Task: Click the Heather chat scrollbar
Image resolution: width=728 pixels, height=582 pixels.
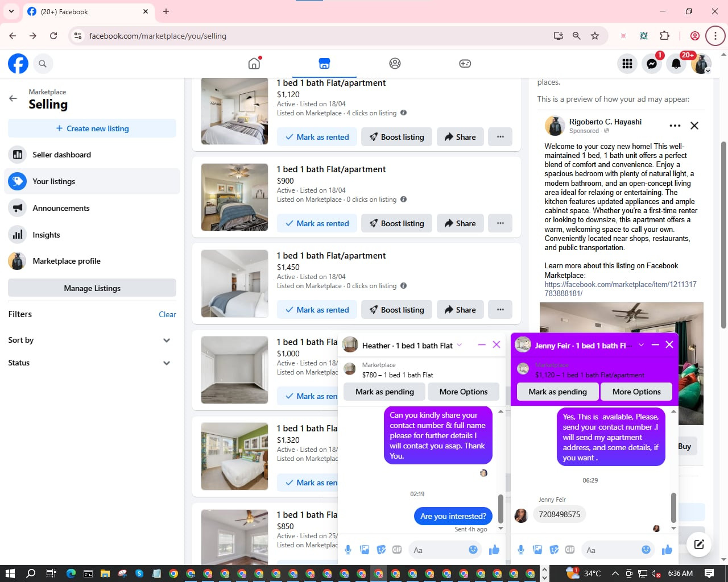Action: click(x=500, y=509)
